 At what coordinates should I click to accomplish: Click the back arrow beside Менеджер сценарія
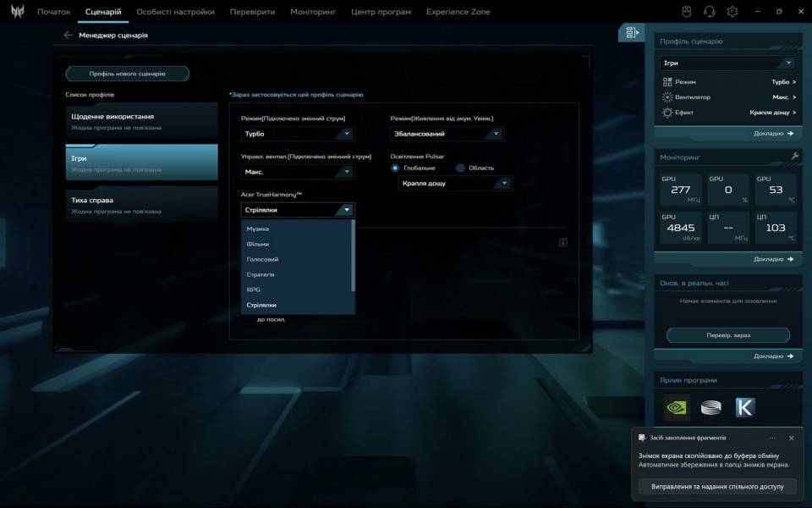[x=69, y=36]
